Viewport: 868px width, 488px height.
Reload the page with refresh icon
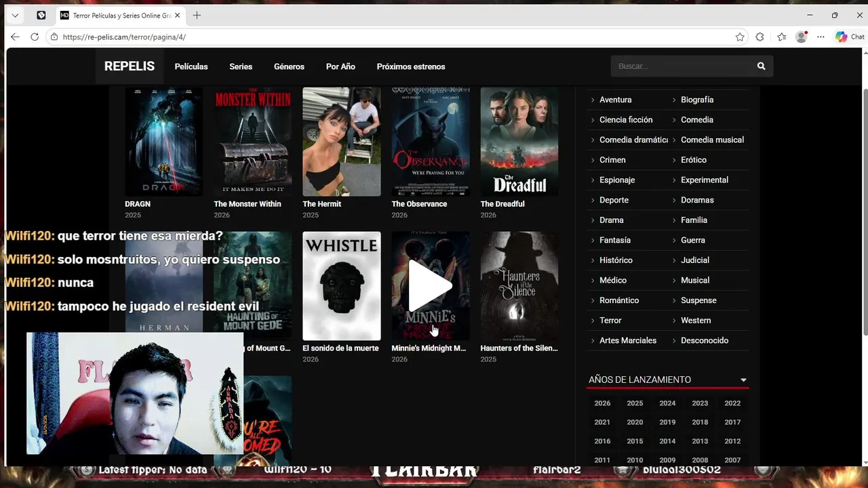35,37
